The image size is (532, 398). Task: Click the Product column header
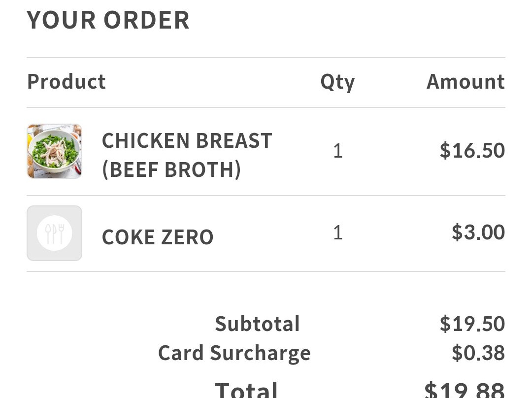tap(66, 82)
